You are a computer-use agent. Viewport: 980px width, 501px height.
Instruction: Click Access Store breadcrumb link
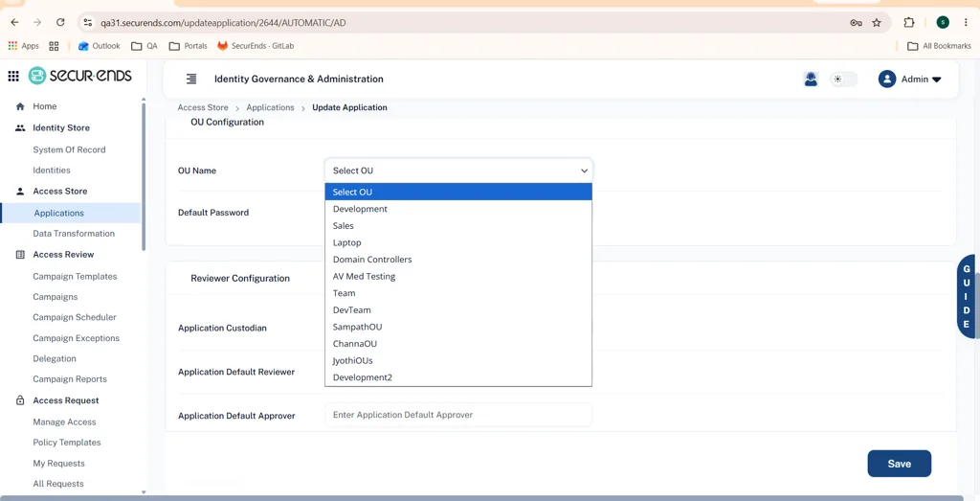[203, 107]
